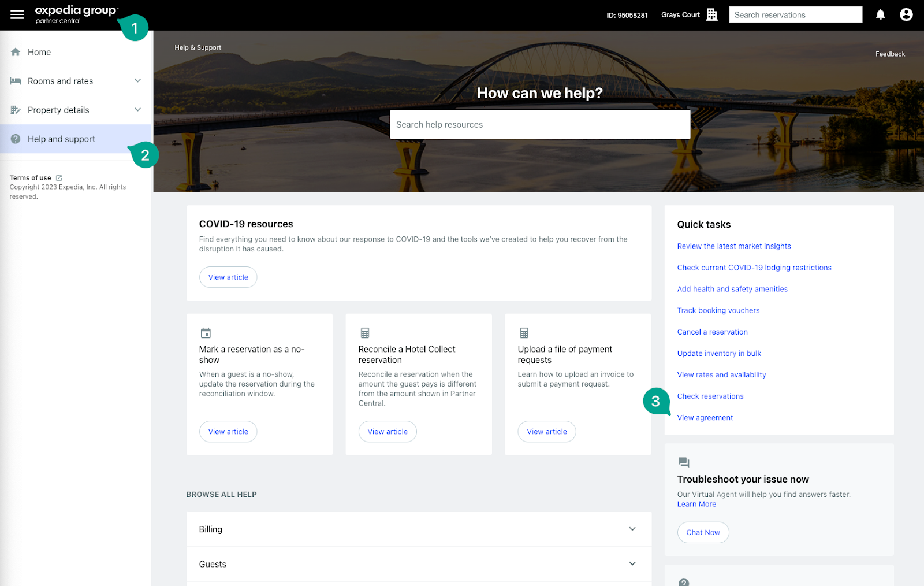This screenshot has width=924, height=586.
Task: Open View agreement quick task
Action: (705, 417)
